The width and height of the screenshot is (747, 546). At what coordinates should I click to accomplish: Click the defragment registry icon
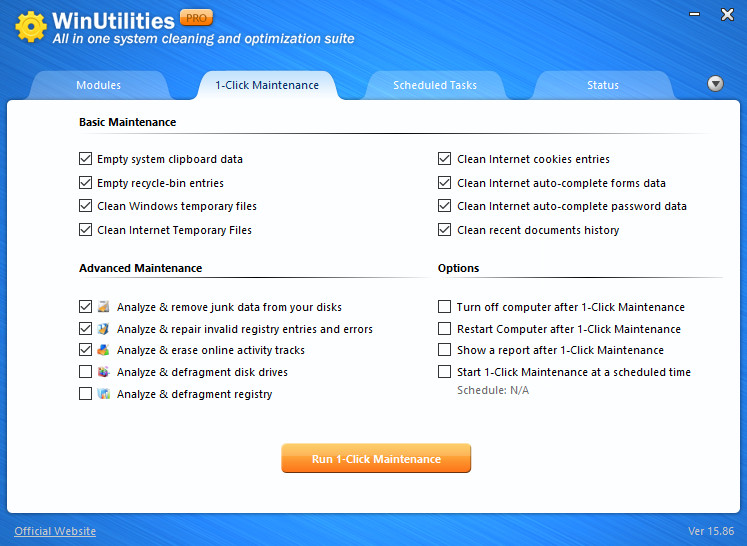coord(103,394)
